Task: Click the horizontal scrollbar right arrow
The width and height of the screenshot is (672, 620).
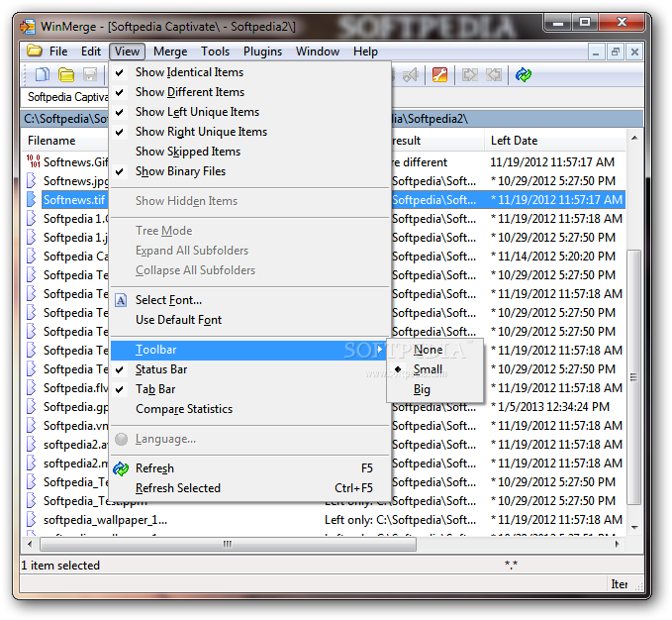Action: [618, 544]
